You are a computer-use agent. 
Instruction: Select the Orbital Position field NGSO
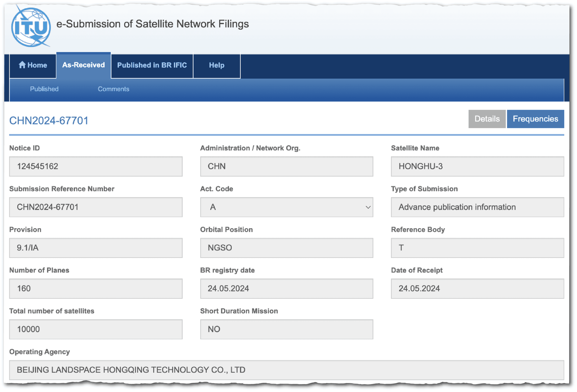coord(286,248)
